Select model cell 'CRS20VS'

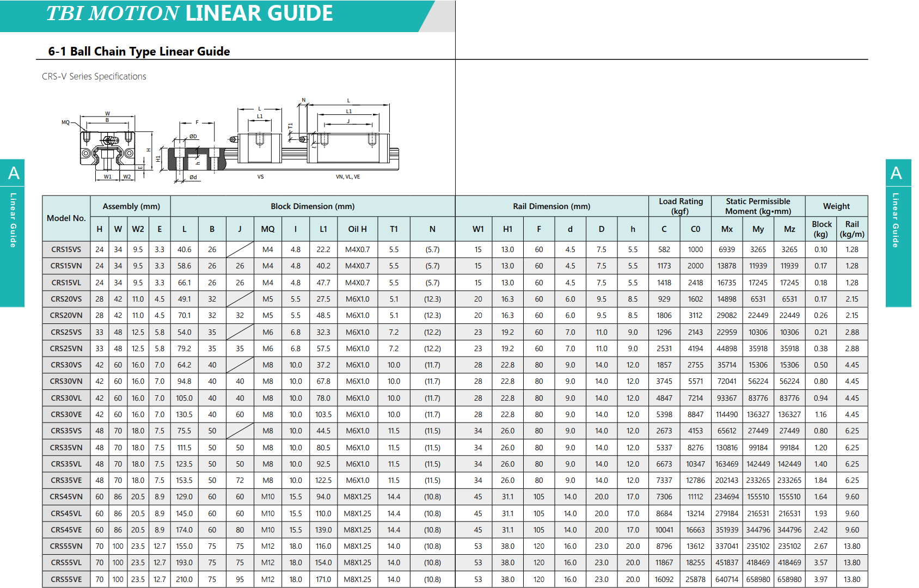point(66,299)
